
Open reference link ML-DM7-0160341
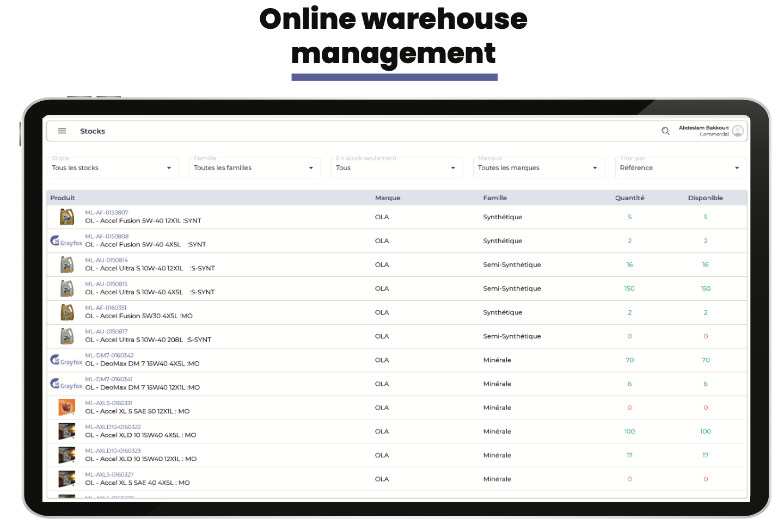tap(109, 380)
